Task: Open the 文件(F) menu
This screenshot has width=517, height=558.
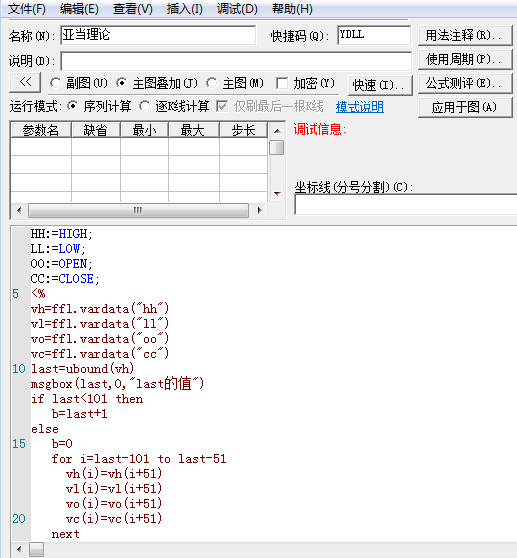Action: coord(27,9)
